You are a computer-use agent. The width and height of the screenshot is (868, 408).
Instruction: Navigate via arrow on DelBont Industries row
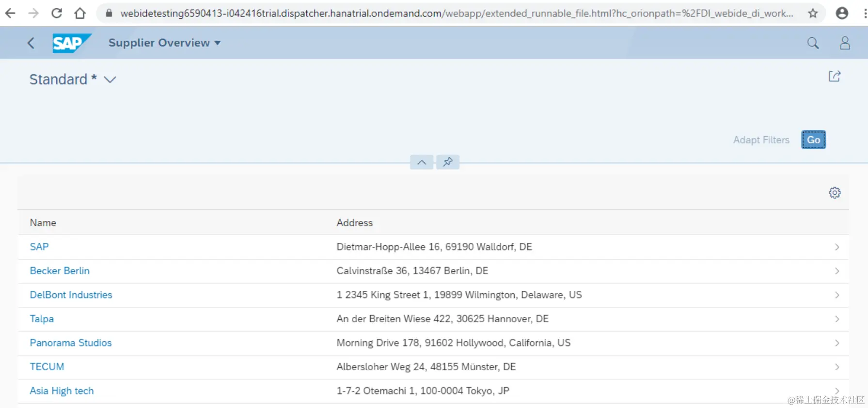[837, 295]
